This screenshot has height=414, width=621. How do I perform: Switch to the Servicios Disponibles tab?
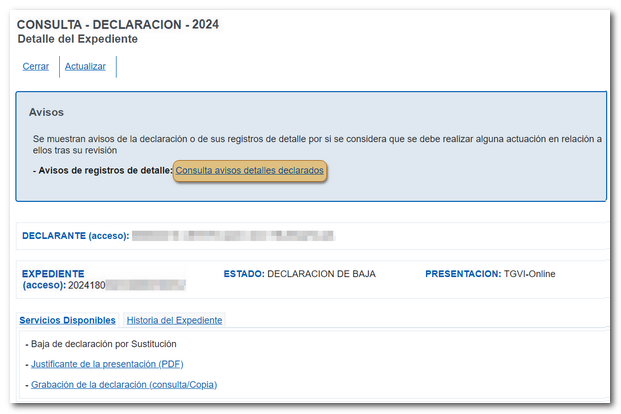pyautogui.click(x=67, y=320)
